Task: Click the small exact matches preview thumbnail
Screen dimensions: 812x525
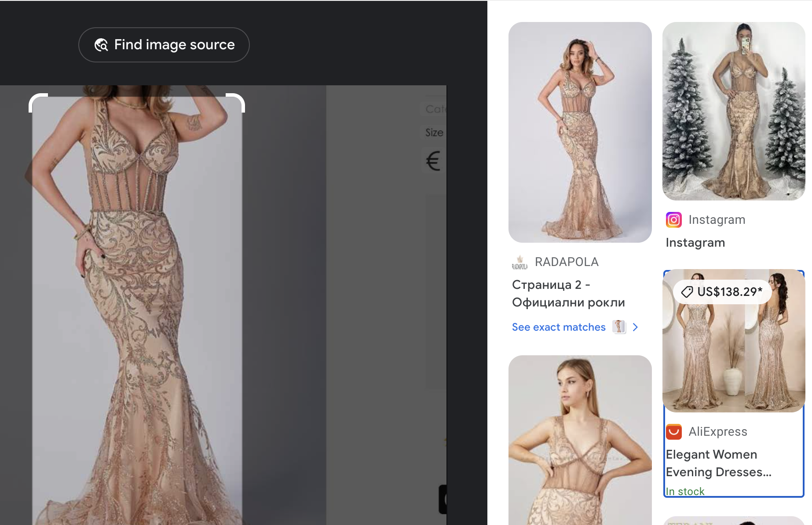Action: (x=619, y=327)
